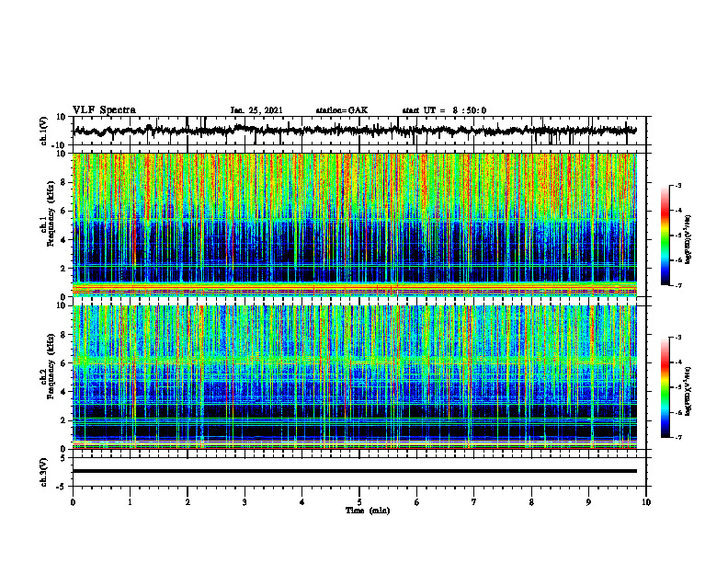Click the "start UT = 8 : 50: 0" text

click(444, 110)
